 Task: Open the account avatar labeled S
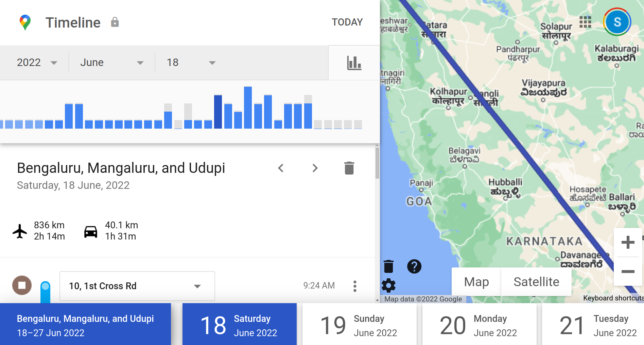point(617,22)
